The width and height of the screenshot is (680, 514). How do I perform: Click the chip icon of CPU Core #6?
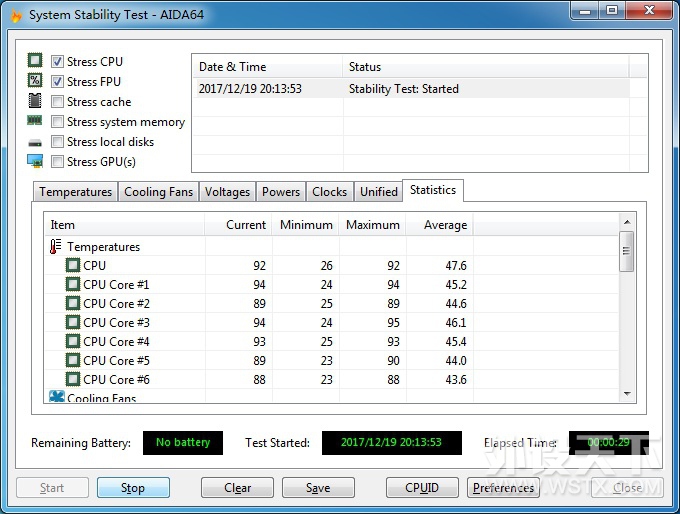click(x=73, y=380)
